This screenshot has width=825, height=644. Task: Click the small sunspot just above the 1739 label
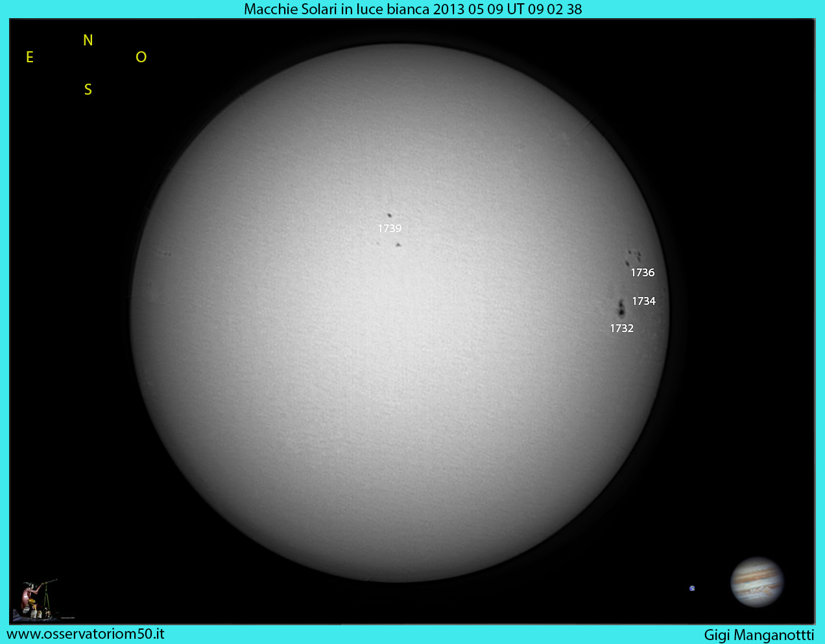click(x=389, y=215)
